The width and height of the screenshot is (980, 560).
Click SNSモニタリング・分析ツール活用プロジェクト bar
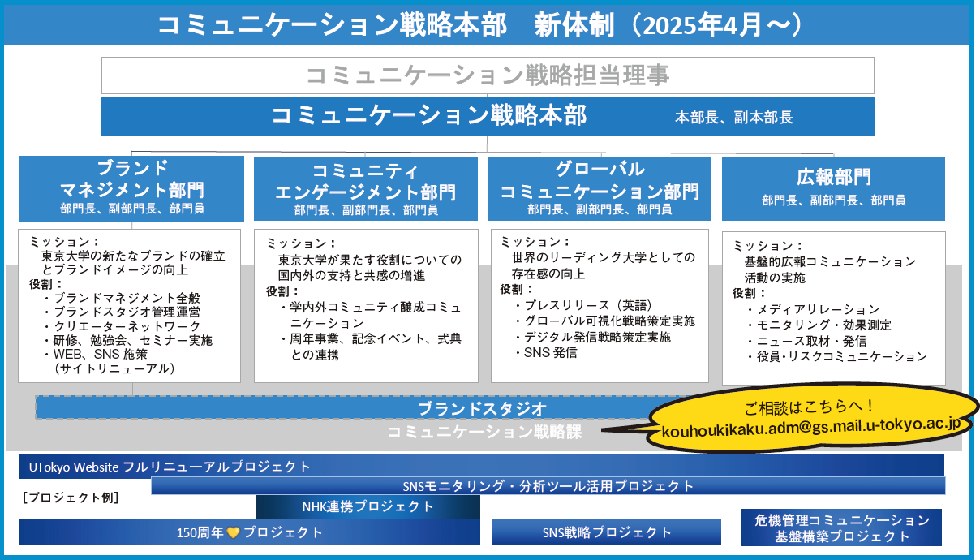[548, 486]
